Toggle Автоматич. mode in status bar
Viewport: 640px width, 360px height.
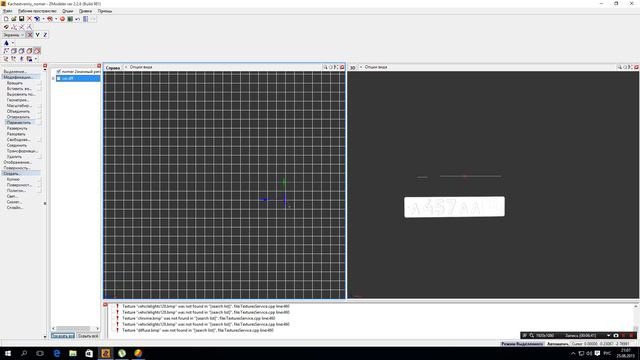tap(558, 344)
